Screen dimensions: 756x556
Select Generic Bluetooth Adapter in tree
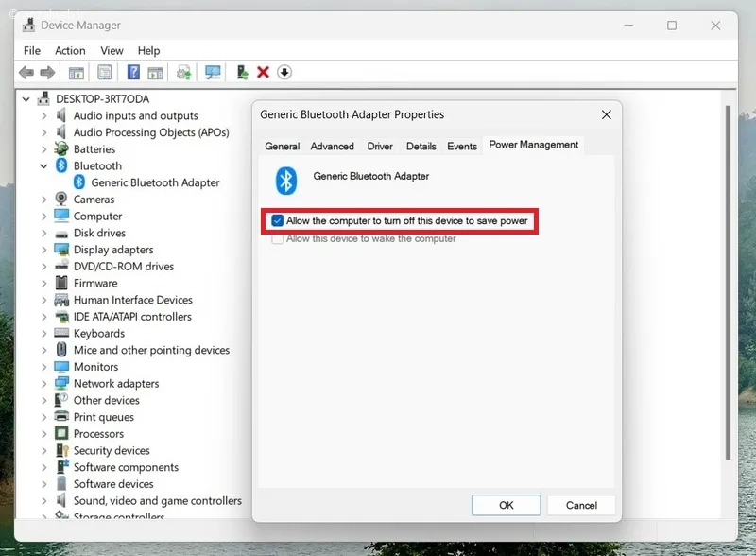click(155, 182)
